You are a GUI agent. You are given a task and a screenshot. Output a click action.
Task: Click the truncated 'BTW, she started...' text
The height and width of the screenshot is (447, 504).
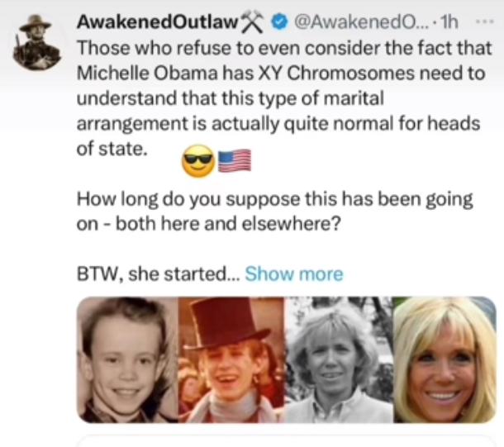tap(159, 274)
